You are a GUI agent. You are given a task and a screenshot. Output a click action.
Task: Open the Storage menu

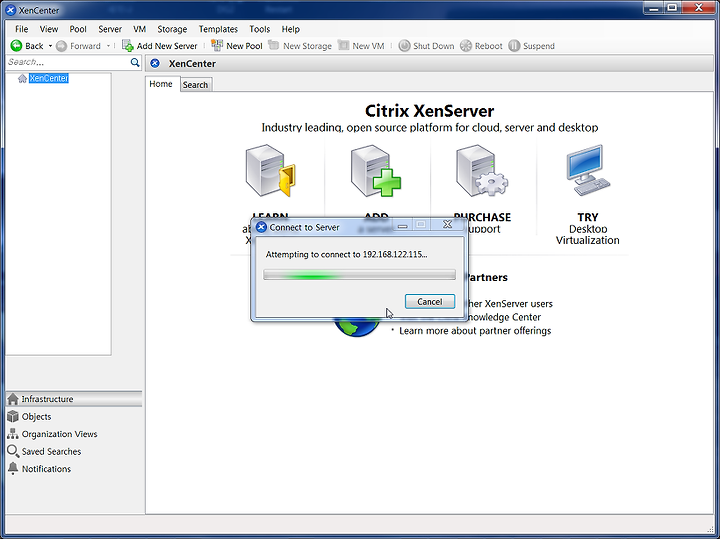tap(172, 29)
